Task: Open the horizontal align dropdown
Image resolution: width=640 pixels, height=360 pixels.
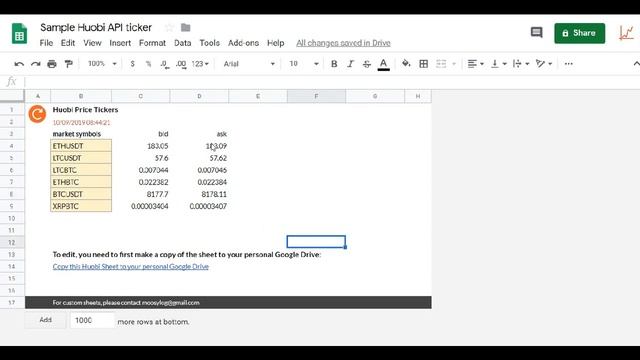Action: pos(476,64)
